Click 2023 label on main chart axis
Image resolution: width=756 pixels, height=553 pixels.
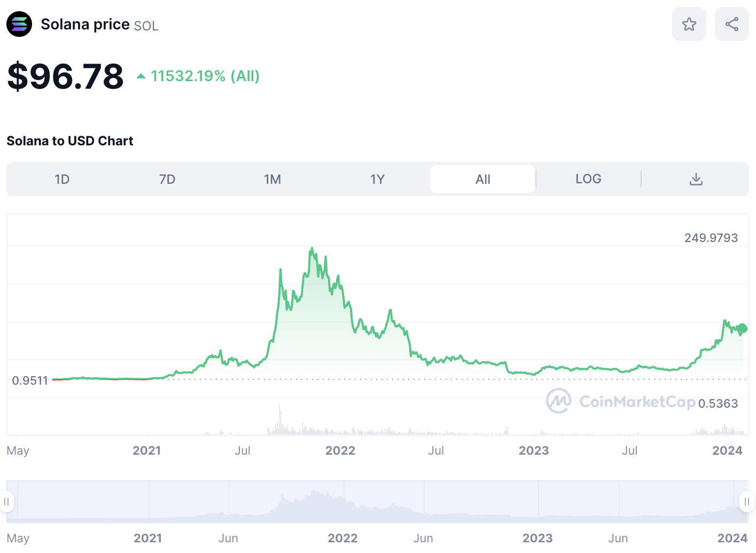[x=534, y=450]
